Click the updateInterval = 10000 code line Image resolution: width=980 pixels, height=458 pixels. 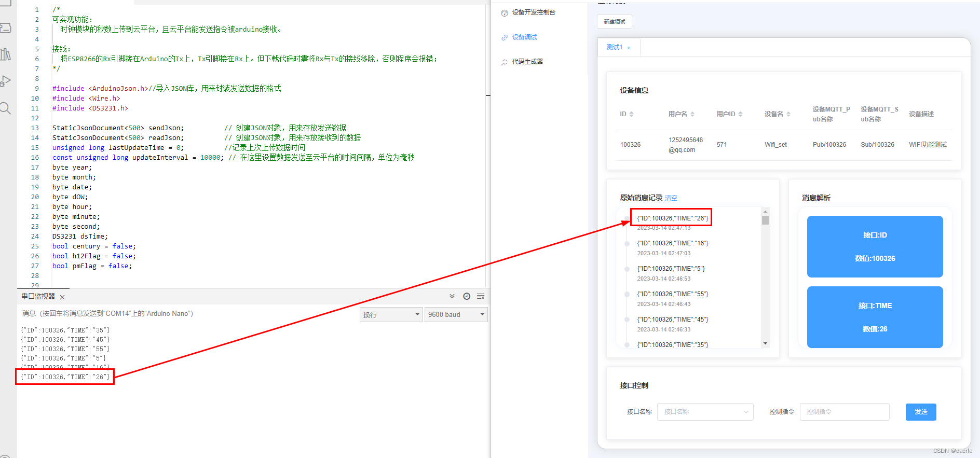click(x=233, y=158)
